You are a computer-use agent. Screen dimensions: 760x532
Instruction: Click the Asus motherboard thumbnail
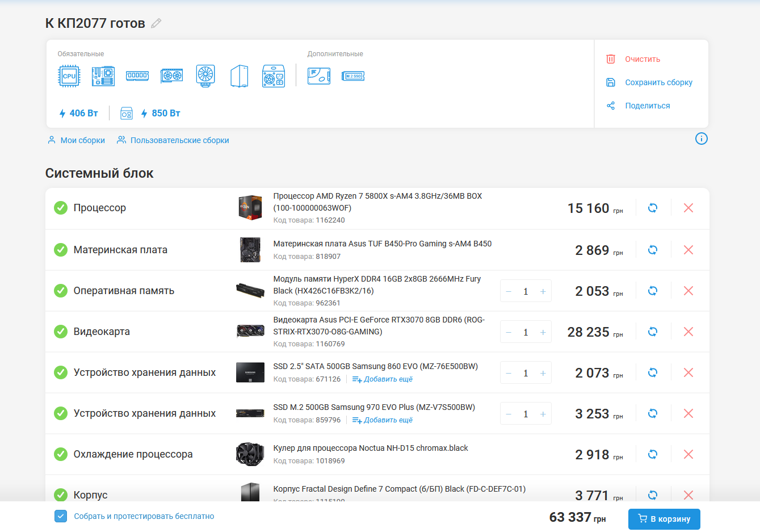(x=250, y=250)
